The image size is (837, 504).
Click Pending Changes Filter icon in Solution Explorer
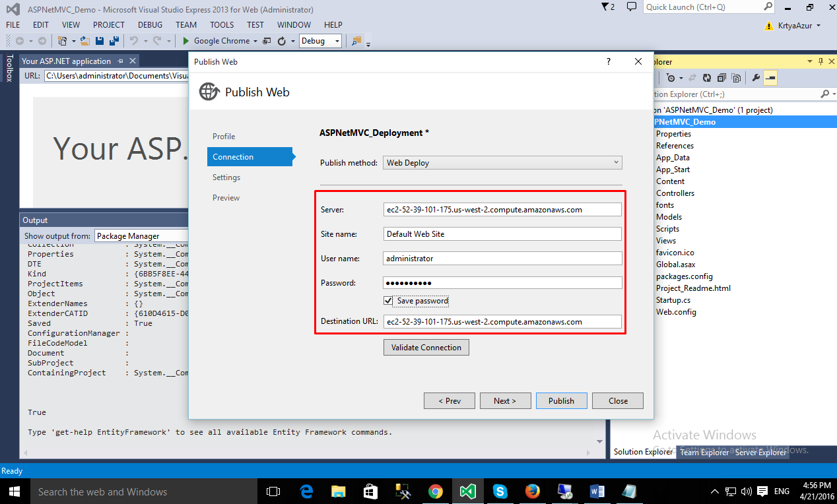671,78
